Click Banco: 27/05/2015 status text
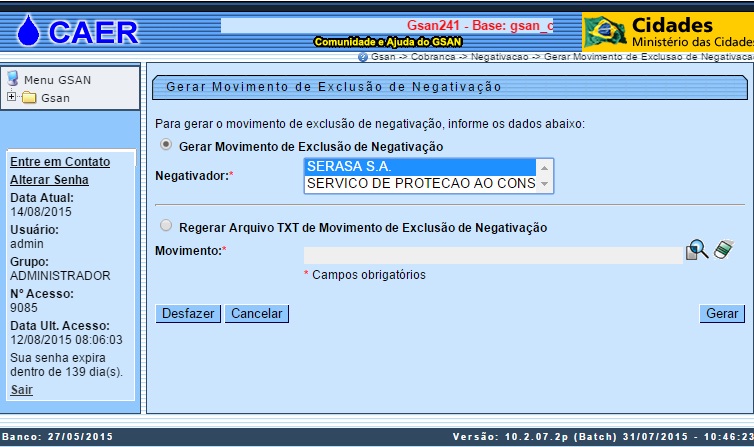The width and height of the screenshot is (754, 447). (57, 436)
